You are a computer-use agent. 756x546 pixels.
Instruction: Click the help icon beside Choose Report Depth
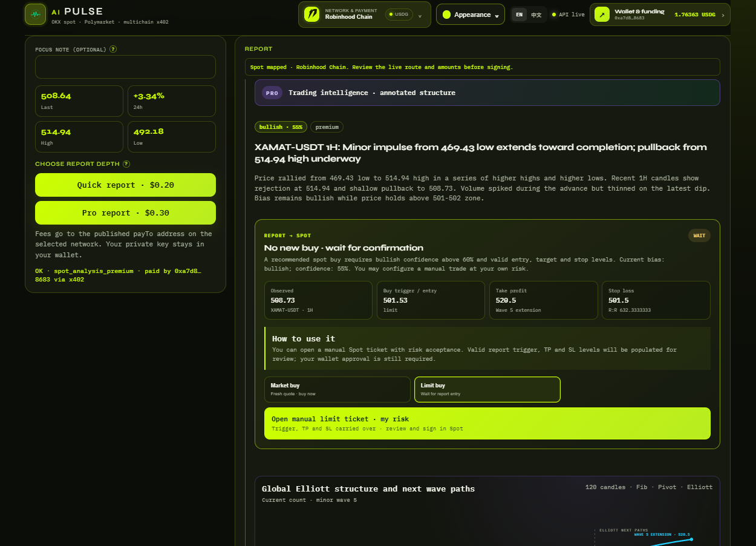126,164
